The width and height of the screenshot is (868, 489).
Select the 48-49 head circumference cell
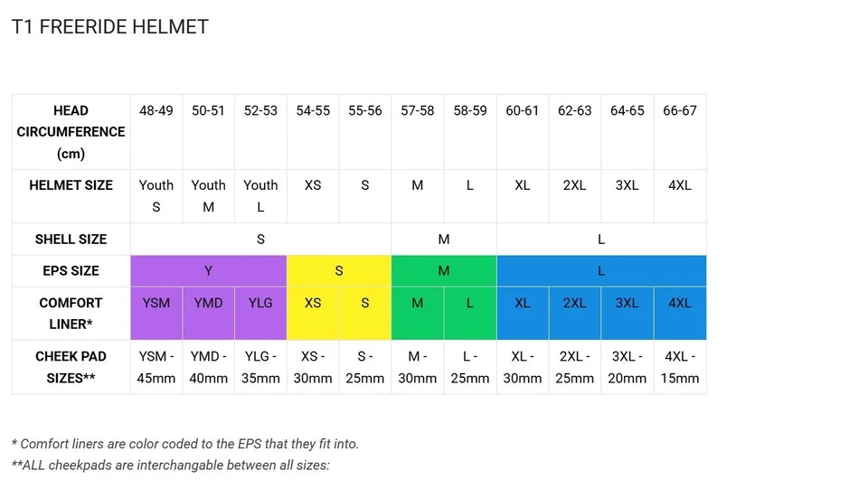156,111
